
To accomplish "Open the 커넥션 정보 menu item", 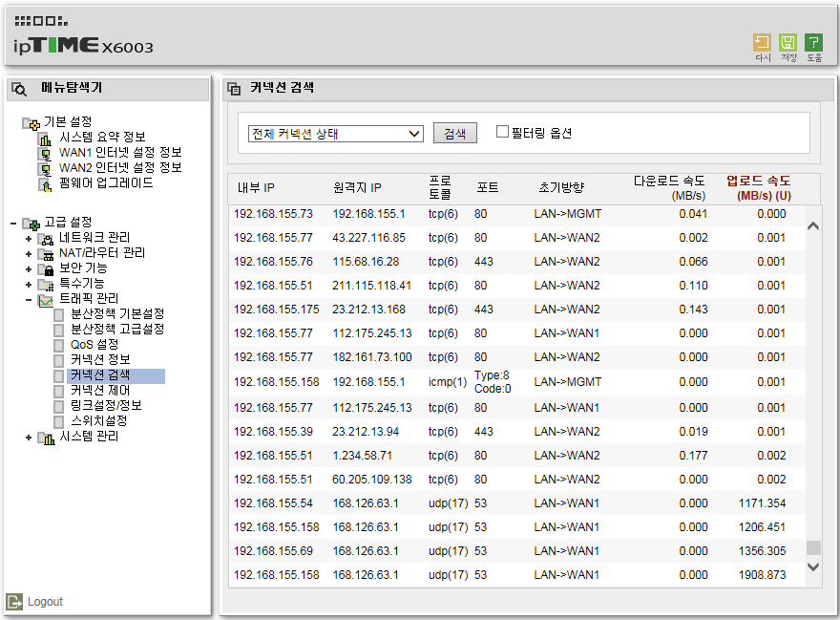I will coord(101,359).
